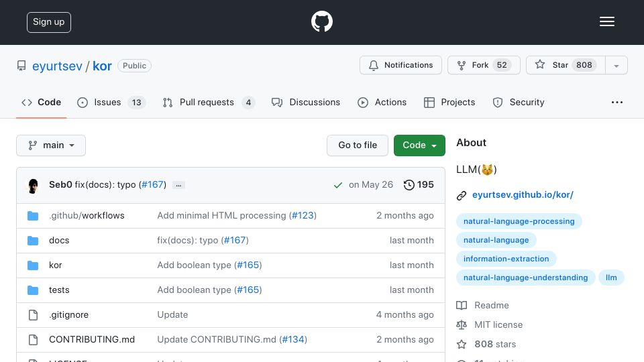Click the tests folder icon
The width and height of the screenshot is (644, 362).
coord(33,290)
